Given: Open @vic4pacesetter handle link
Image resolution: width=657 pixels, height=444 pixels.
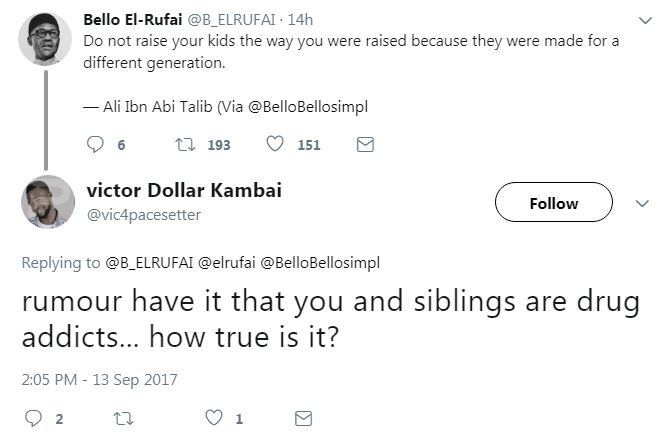Looking at the screenshot, I should 145,214.
